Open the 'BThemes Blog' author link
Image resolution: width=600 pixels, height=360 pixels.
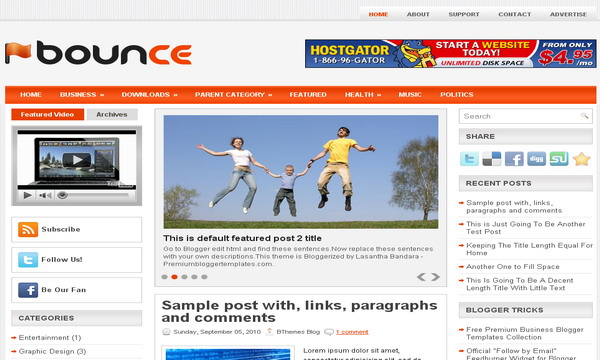298,332
